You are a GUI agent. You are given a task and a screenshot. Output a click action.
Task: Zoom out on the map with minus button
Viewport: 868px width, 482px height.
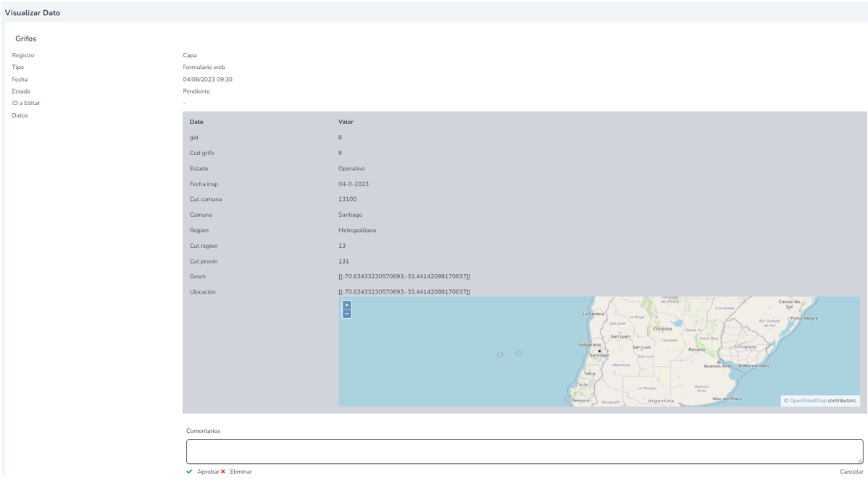tap(346, 314)
